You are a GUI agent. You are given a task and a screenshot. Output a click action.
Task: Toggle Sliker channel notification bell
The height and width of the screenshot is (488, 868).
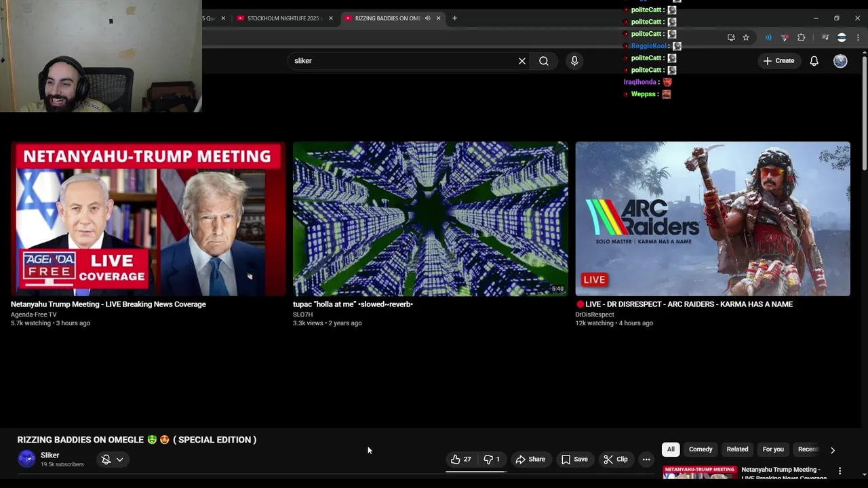(113, 460)
